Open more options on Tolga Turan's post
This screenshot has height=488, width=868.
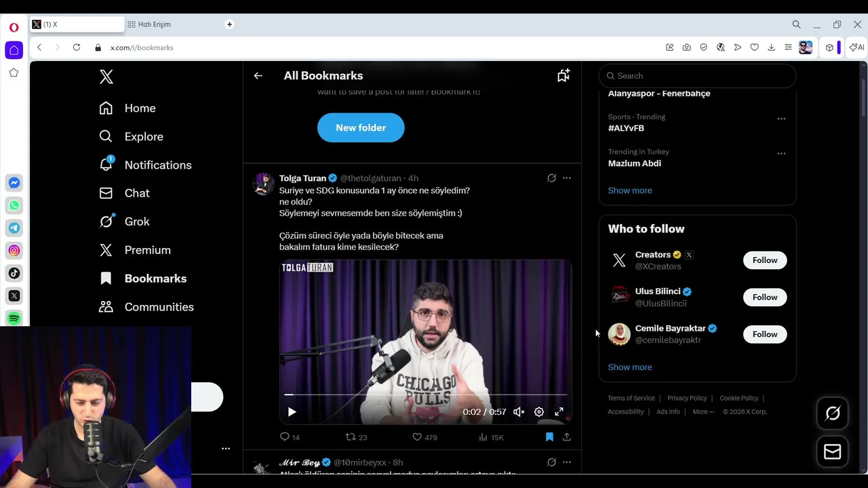coord(567,178)
